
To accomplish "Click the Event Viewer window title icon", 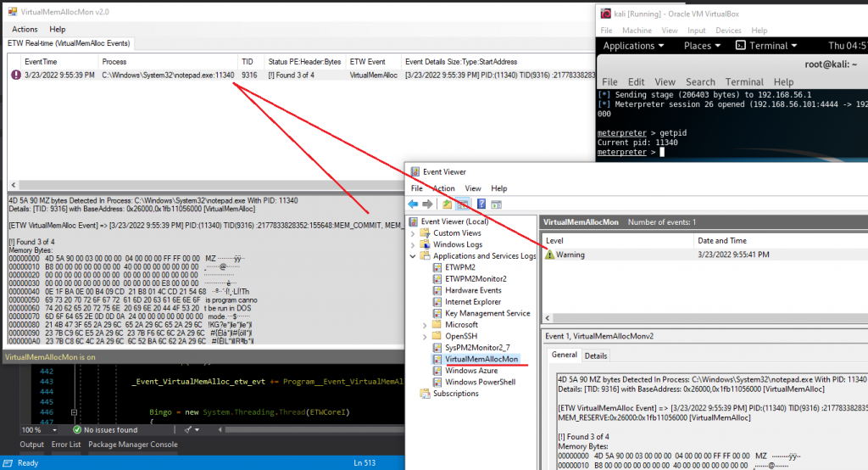I will tap(415, 172).
